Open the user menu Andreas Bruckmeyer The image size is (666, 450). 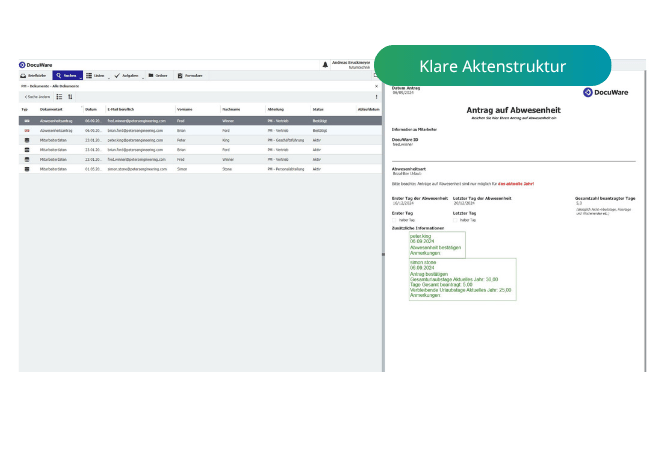click(x=351, y=65)
